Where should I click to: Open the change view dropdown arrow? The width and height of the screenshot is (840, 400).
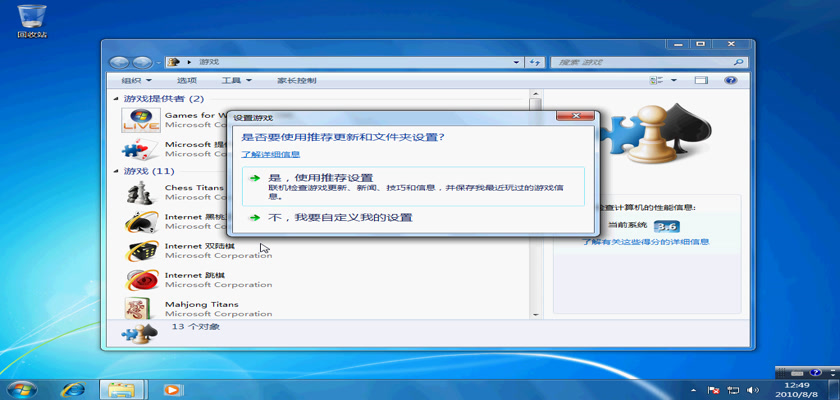675,80
